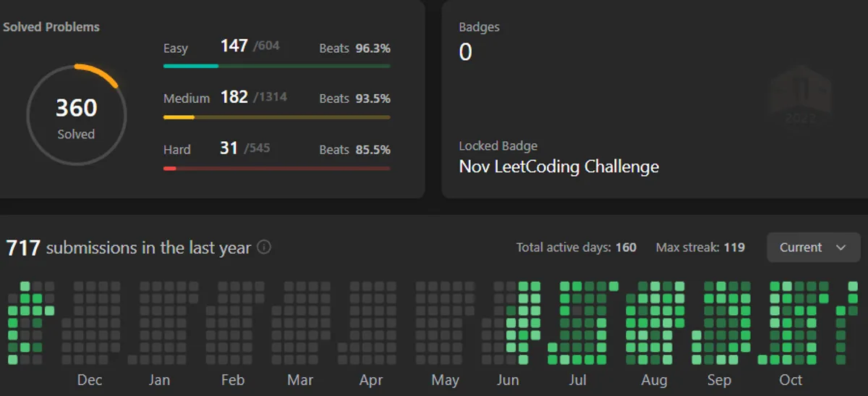The width and height of the screenshot is (868, 396).
Task: Click the Jul month label on heatmap
Action: coord(577,380)
